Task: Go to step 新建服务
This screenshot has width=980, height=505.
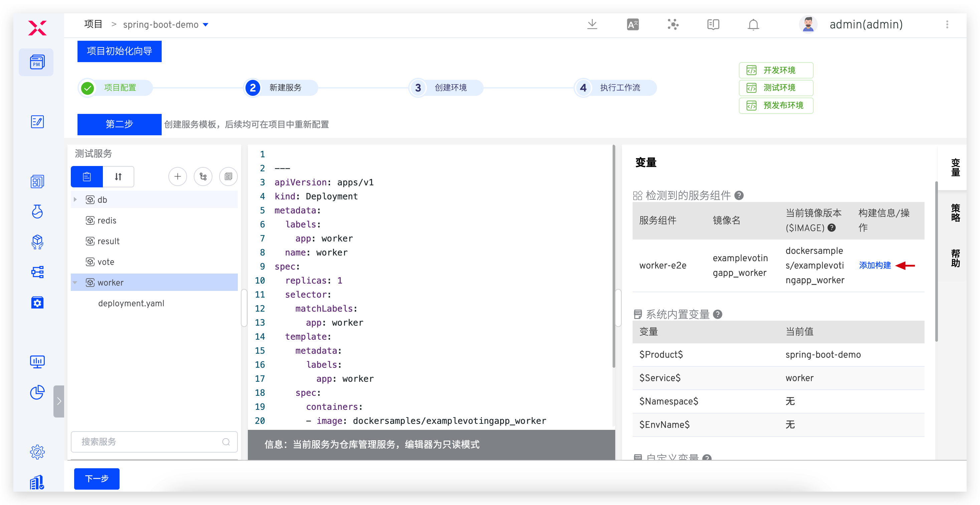Action: [281, 88]
